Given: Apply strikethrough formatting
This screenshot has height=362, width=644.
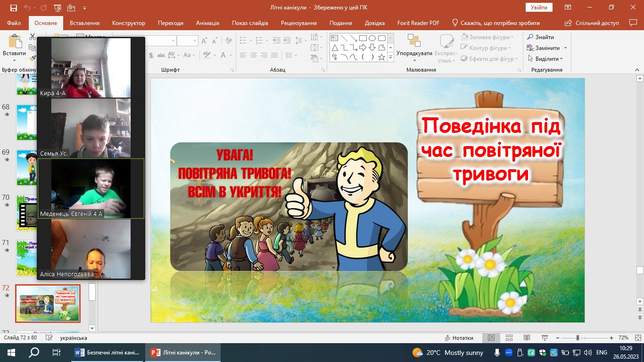Looking at the screenshot, I should click(161, 55).
